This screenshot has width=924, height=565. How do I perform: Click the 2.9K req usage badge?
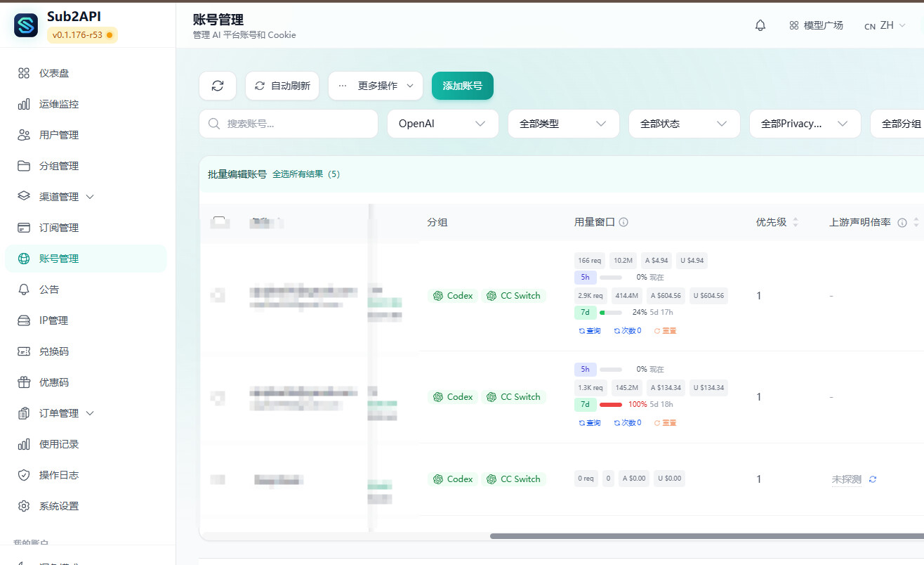[590, 296]
